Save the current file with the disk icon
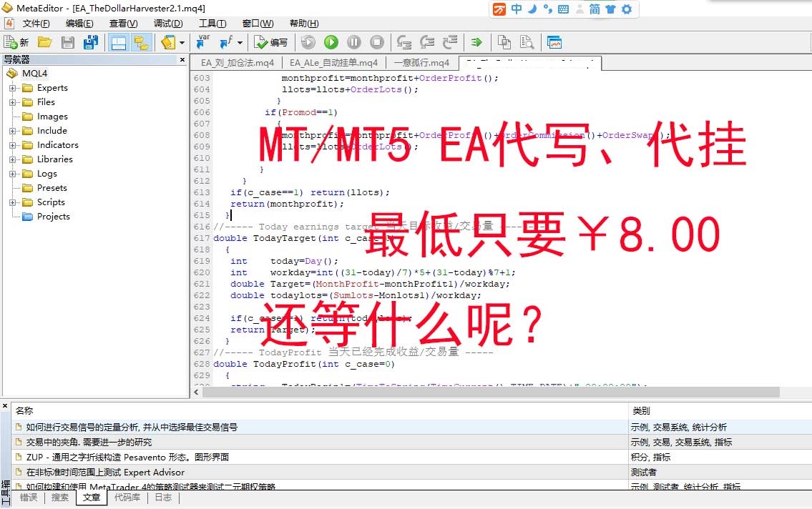This screenshot has height=509, width=812. (x=67, y=42)
